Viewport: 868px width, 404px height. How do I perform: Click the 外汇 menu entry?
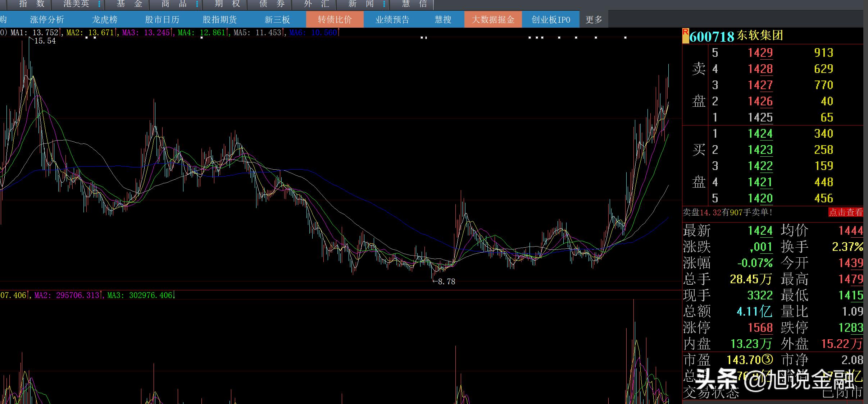pos(317,4)
